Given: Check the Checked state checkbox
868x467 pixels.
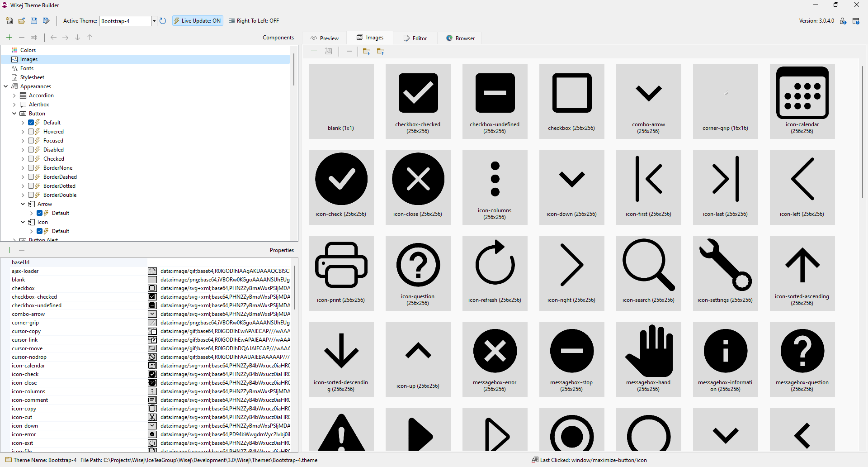Looking at the screenshot, I should tap(31, 159).
